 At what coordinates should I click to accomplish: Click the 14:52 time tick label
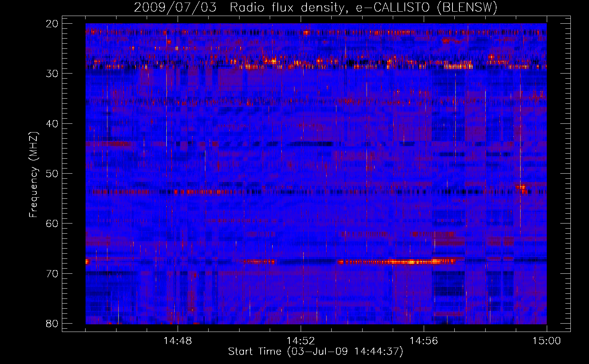(x=301, y=341)
